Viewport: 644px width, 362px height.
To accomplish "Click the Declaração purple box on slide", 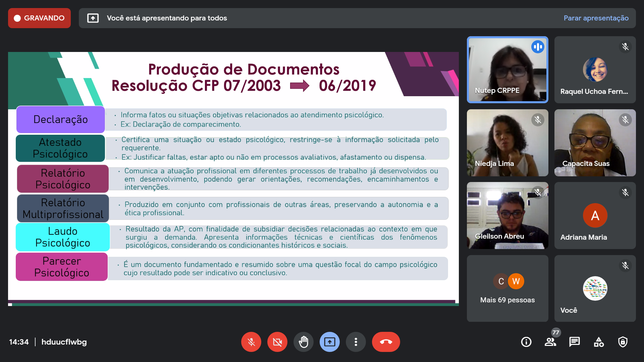I will [61, 119].
